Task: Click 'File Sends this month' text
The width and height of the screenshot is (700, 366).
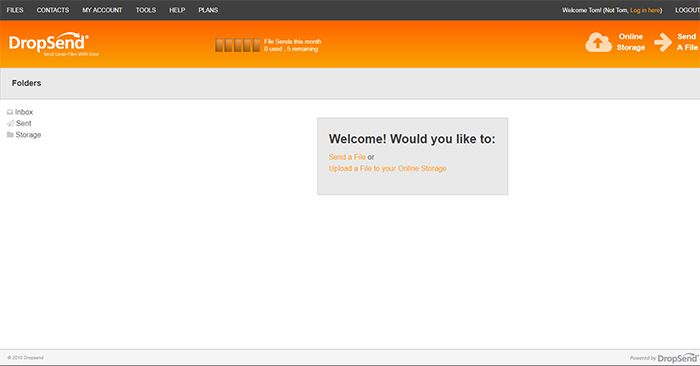Action: [x=292, y=42]
